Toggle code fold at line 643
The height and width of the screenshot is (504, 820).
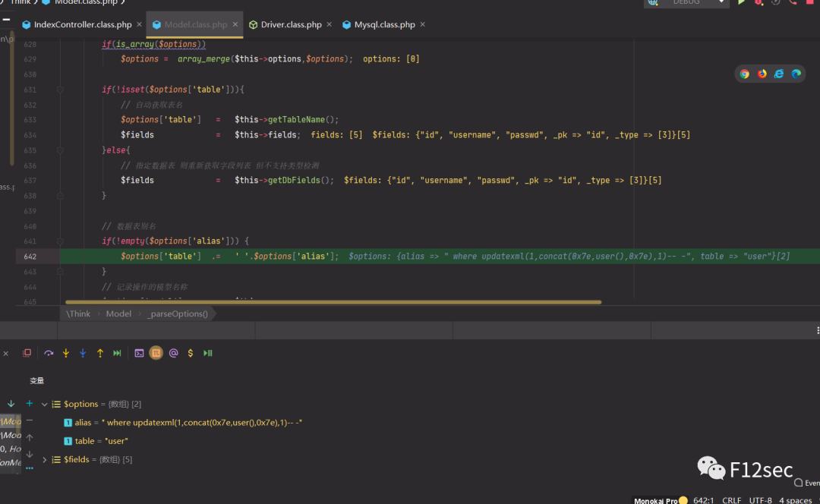point(60,272)
